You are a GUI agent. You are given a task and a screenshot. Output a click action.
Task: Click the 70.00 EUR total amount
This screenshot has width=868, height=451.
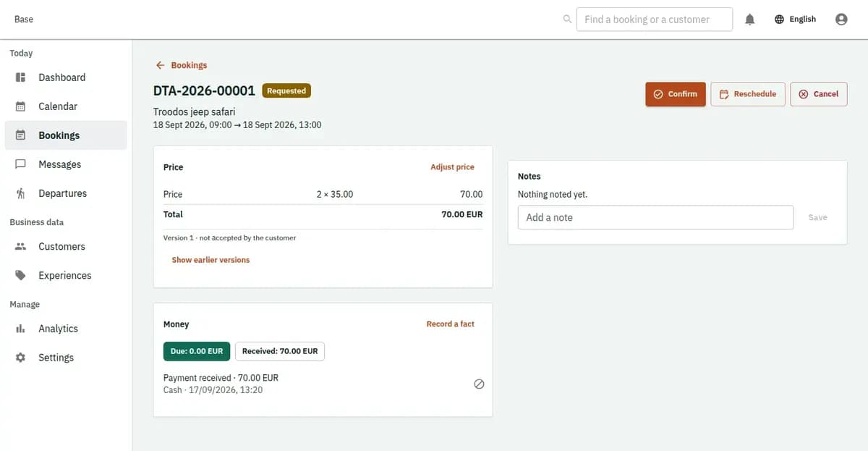462,214
